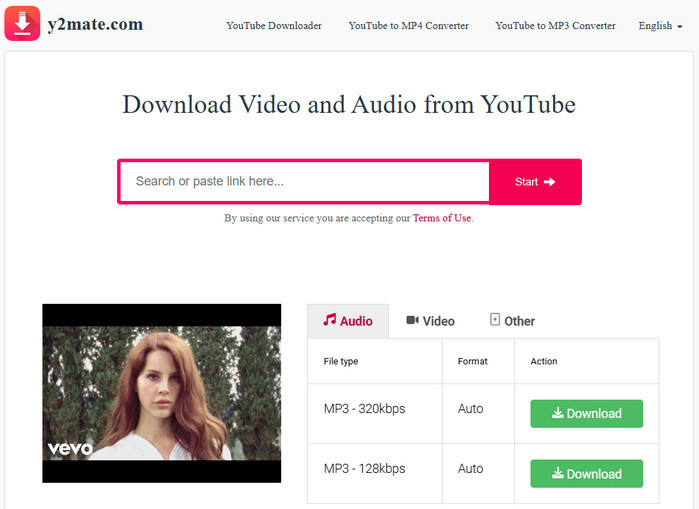Screen dimensions: 699x509
Task: Switch to the Video tab
Action: coord(430,321)
